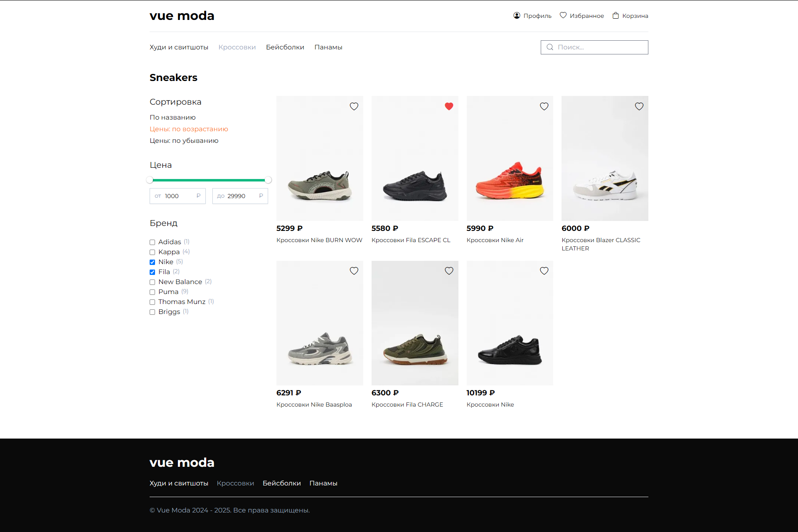The height and width of the screenshot is (532, 798).
Task: Click the 6000 ₽ price
Action: click(576, 228)
